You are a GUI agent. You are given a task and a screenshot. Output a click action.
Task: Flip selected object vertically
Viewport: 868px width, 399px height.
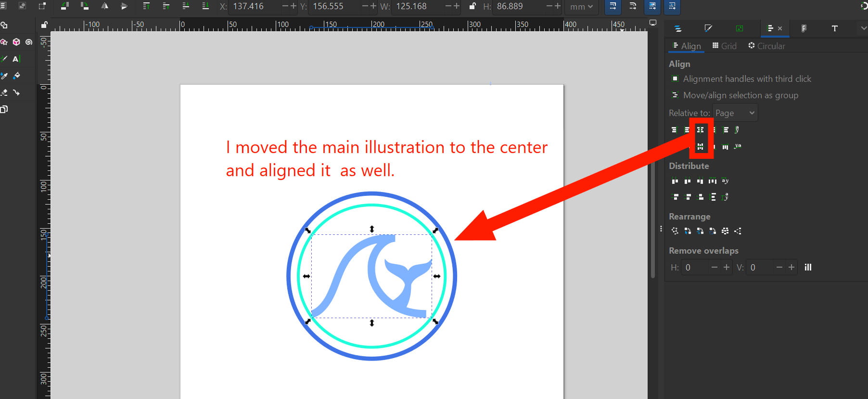pos(124,6)
